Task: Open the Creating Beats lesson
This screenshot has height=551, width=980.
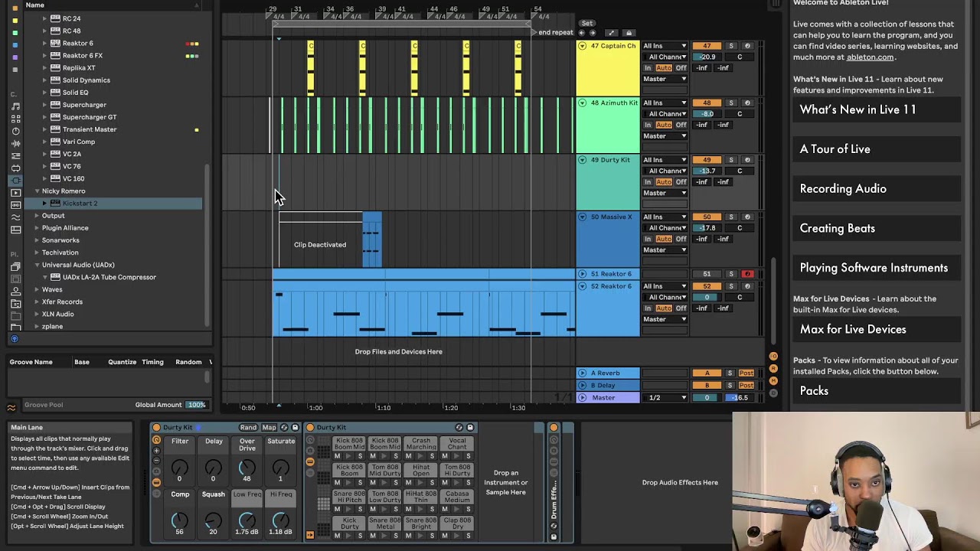Action: click(877, 228)
